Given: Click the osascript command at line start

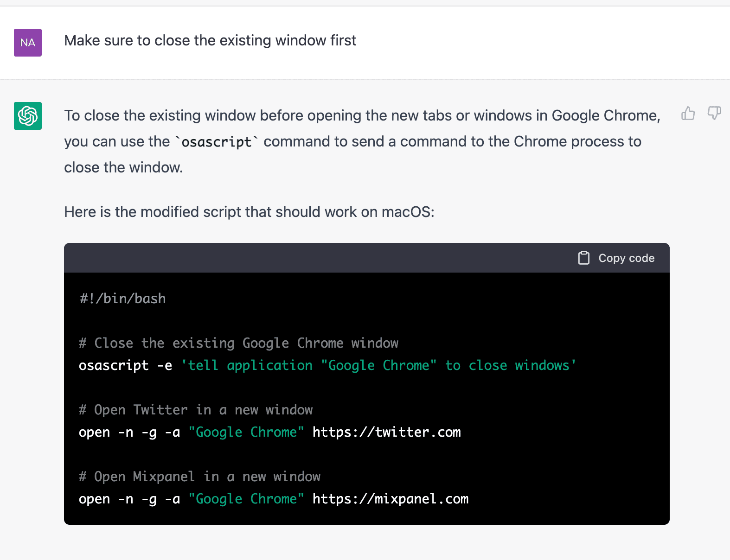Looking at the screenshot, I should point(114,365).
